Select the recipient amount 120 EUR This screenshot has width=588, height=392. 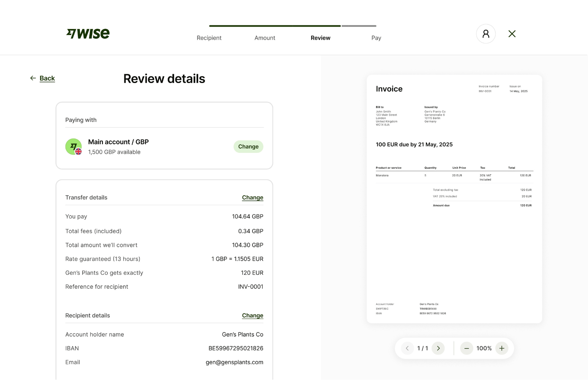click(252, 273)
